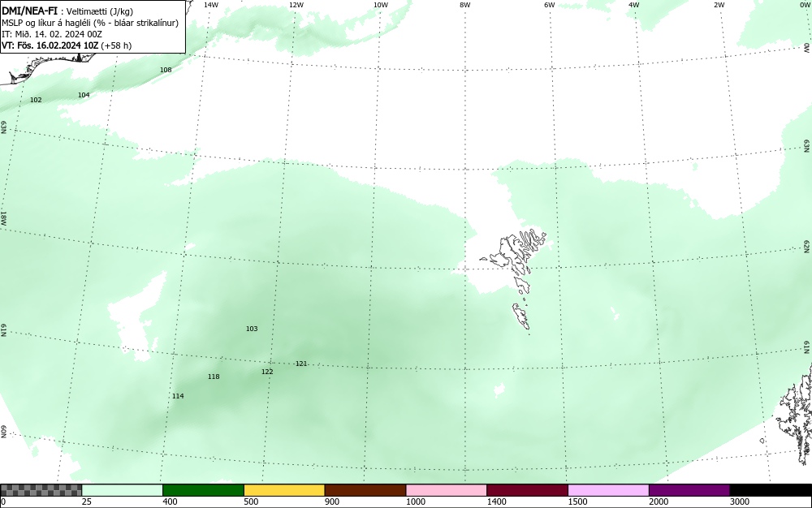Click the light violet 1500–2000 legend swatch
This screenshot has width=812, height=508.
point(608,490)
